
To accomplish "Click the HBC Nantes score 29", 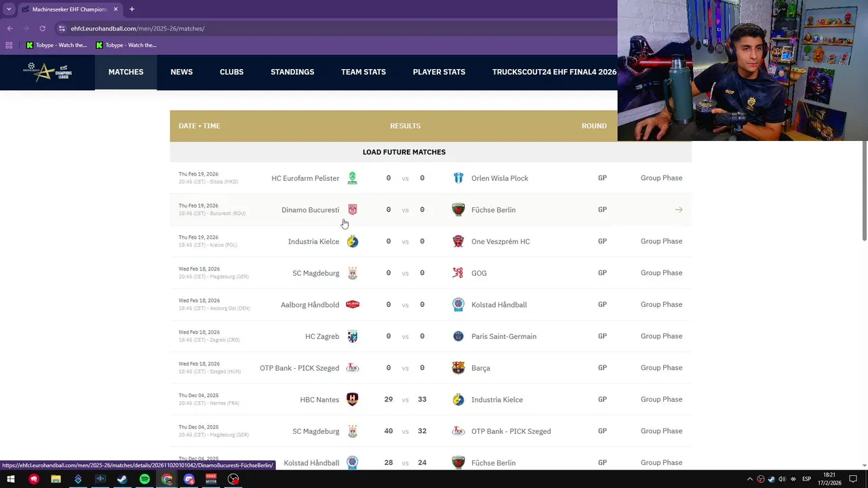I will point(389,399).
